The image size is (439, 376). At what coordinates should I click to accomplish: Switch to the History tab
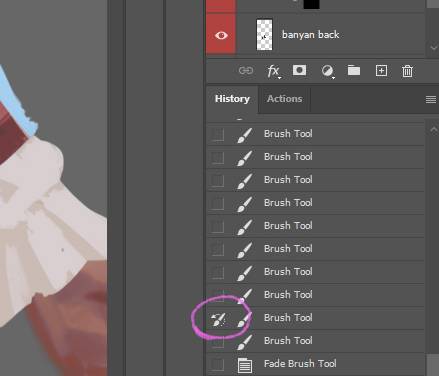pos(232,99)
